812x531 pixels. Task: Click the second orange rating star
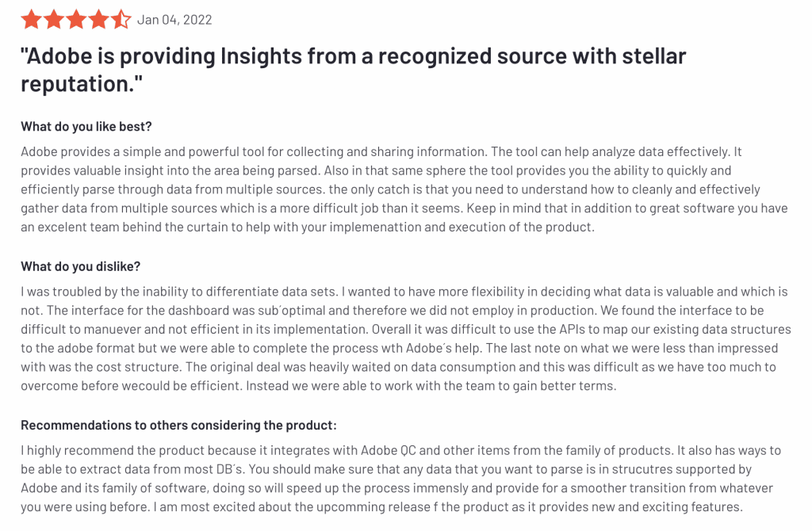(54, 19)
